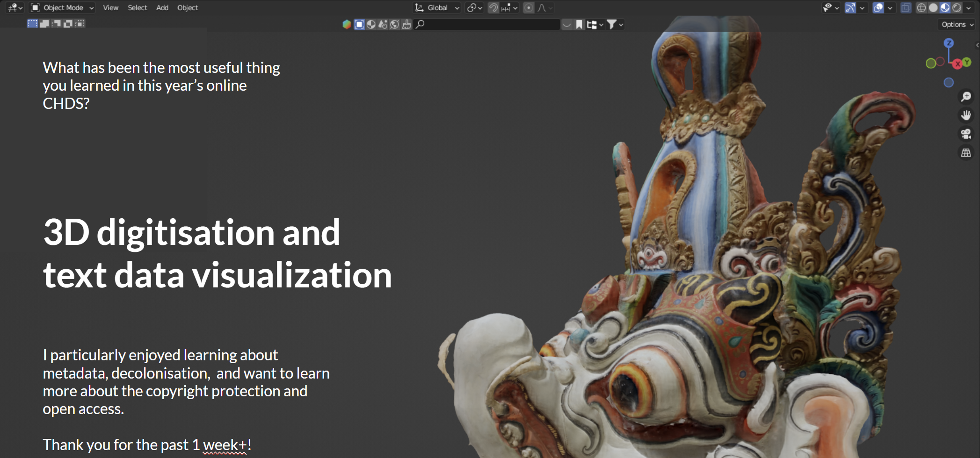Image resolution: width=980 pixels, height=458 pixels.
Task: Switch perspective/orthographic with the grid icon
Action: pyautogui.click(x=965, y=153)
